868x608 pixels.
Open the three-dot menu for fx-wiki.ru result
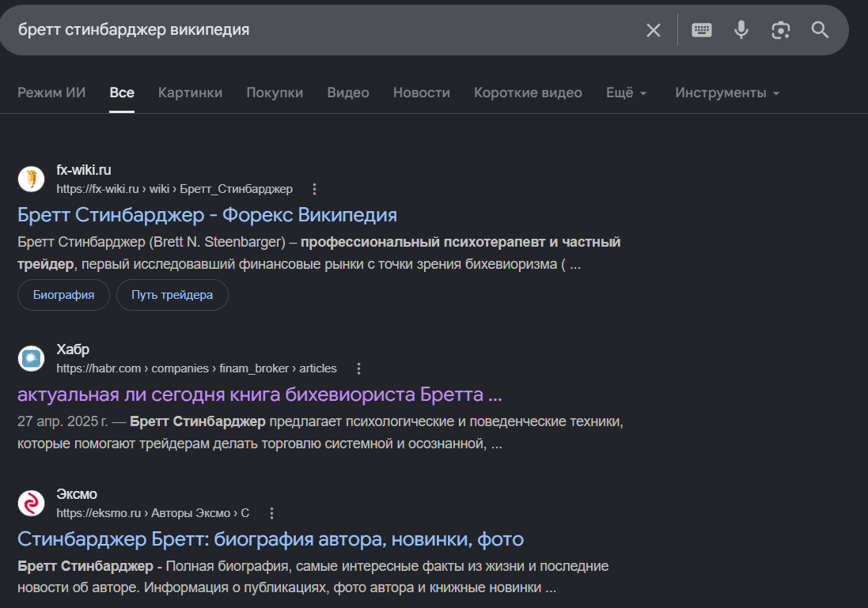pyautogui.click(x=314, y=189)
